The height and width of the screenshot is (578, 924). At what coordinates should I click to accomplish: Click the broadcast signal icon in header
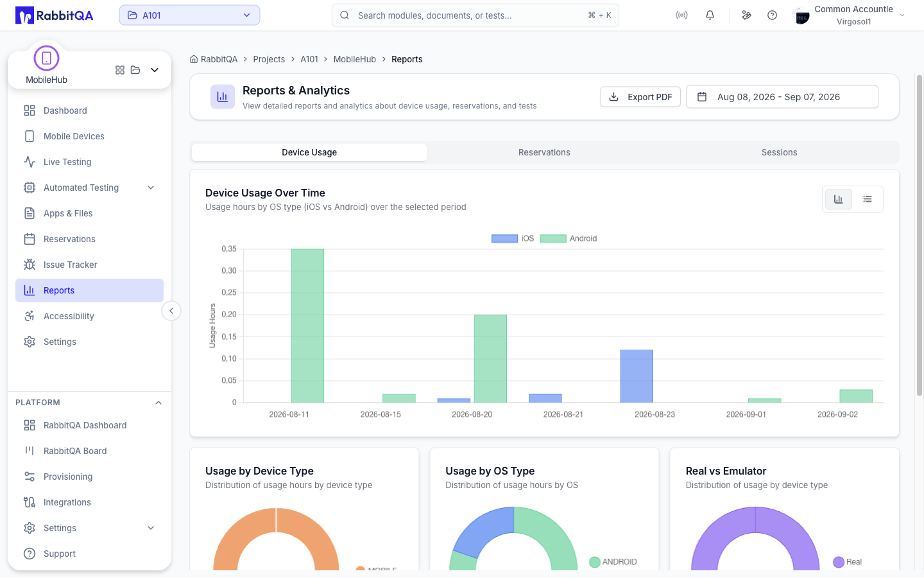click(x=681, y=15)
